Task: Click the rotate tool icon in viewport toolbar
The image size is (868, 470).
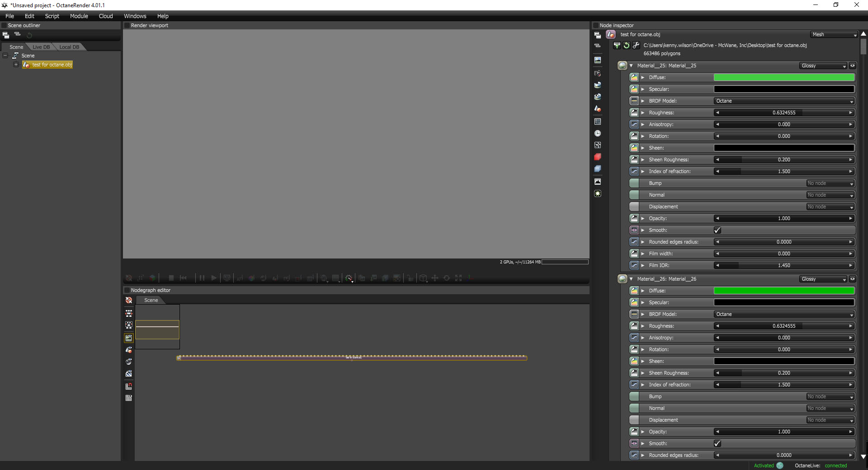Action: point(447,278)
